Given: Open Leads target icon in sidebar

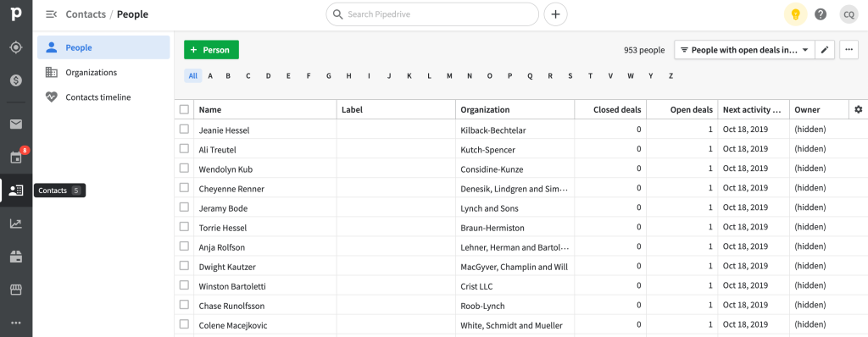Looking at the screenshot, I should pos(16,47).
